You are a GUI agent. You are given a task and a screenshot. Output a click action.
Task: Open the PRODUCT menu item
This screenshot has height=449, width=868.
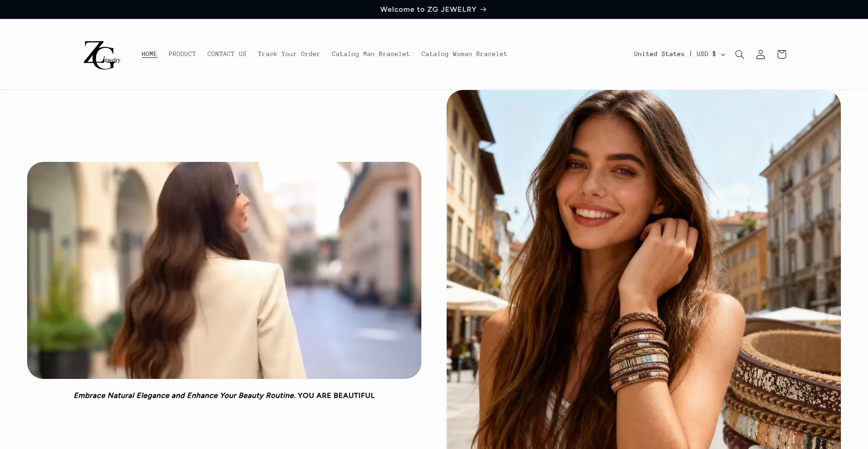tap(182, 54)
